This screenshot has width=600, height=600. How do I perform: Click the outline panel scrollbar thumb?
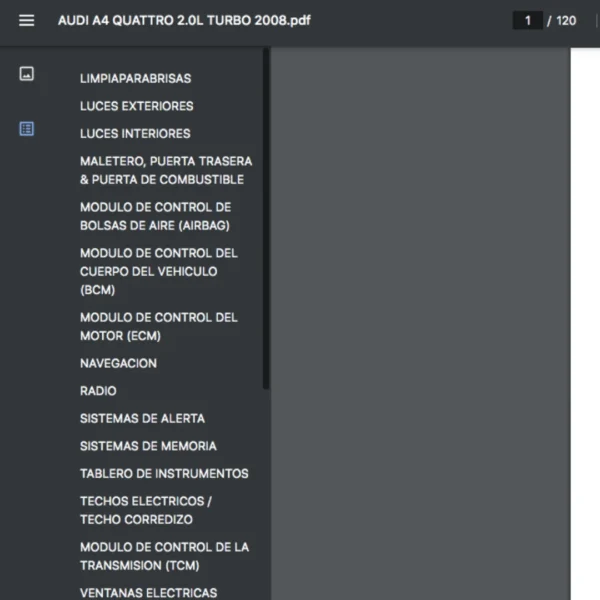click(266, 218)
